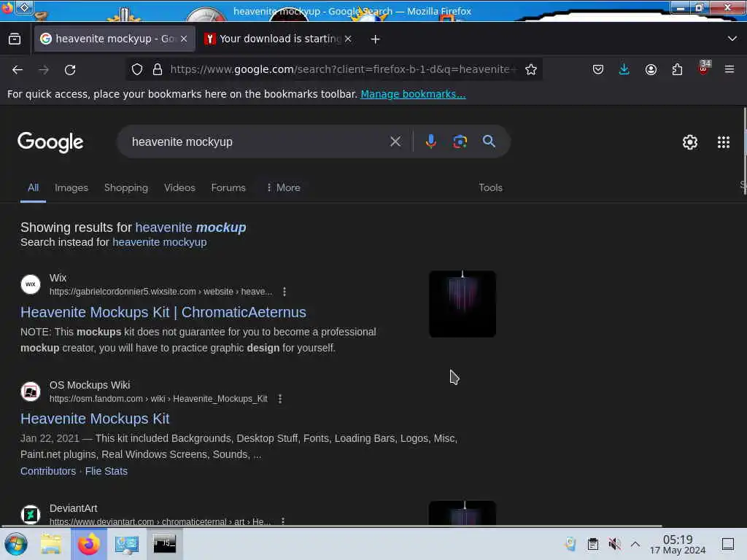Expand the hidden system tray icons
This screenshot has height=560, width=747.
point(635,544)
